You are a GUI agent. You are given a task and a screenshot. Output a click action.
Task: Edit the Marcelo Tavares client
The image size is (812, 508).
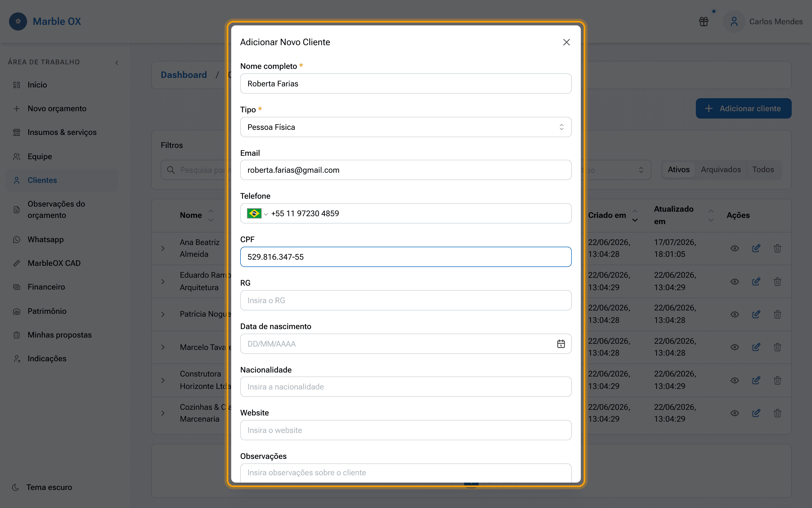tap(756, 347)
